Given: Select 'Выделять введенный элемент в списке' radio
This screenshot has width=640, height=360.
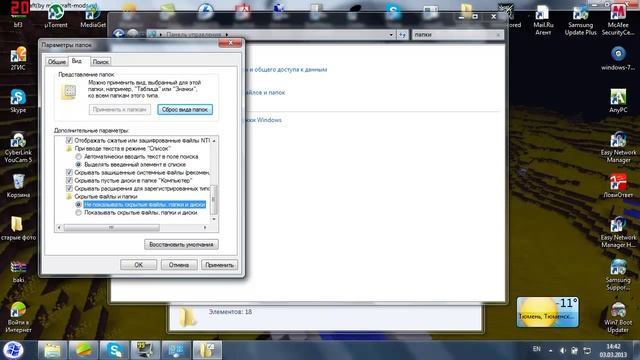Looking at the screenshot, I should [78, 164].
